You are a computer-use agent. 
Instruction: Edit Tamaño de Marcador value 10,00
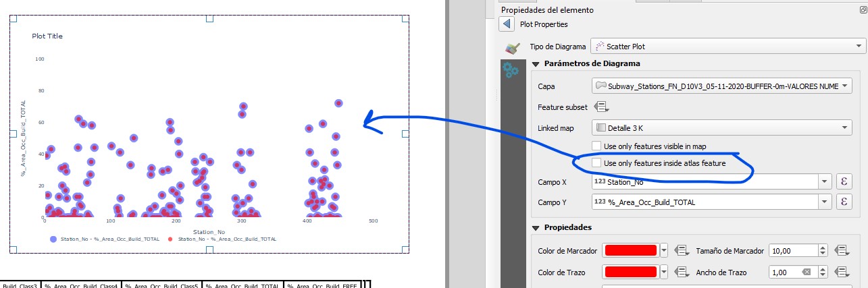click(794, 250)
